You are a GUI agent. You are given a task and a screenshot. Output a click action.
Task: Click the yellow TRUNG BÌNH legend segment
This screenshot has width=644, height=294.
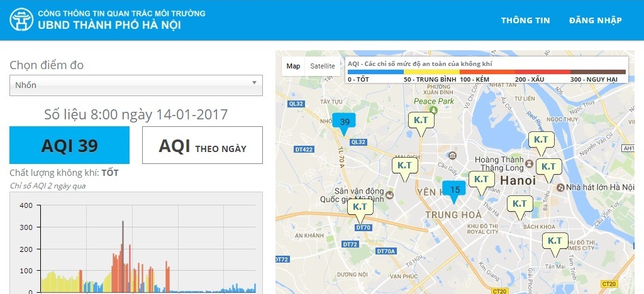pos(431,72)
